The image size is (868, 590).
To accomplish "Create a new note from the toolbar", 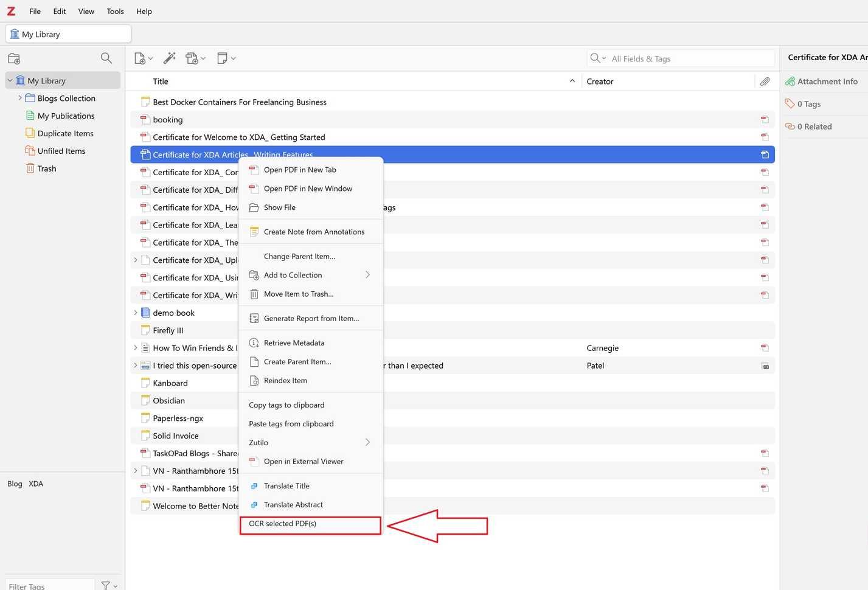I will (221, 58).
